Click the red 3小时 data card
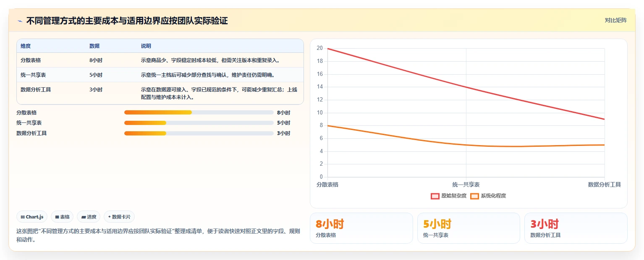 pyautogui.click(x=576, y=228)
